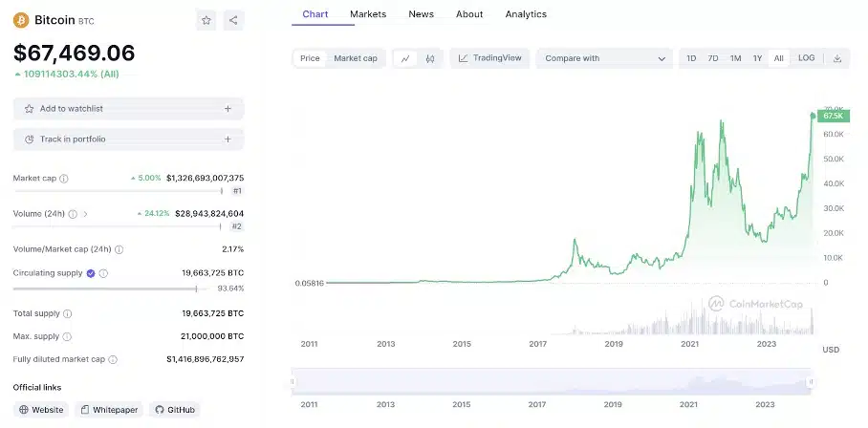The width and height of the screenshot is (868, 428).
Task: Open Max. supply info icon
Action: pos(67,336)
